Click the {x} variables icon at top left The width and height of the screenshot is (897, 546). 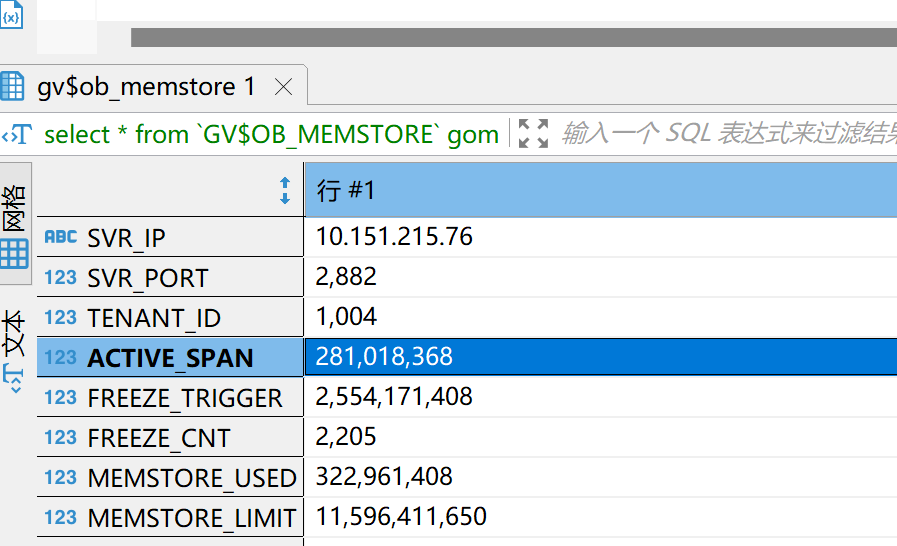[12, 18]
